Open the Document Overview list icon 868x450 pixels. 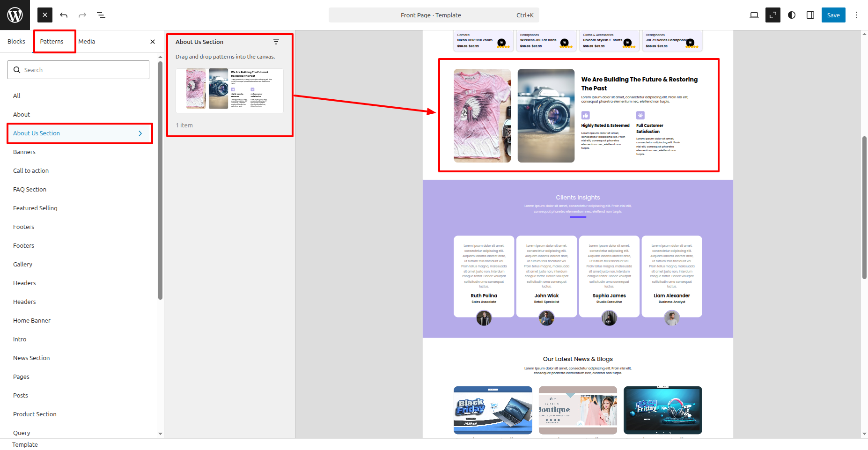tap(101, 15)
